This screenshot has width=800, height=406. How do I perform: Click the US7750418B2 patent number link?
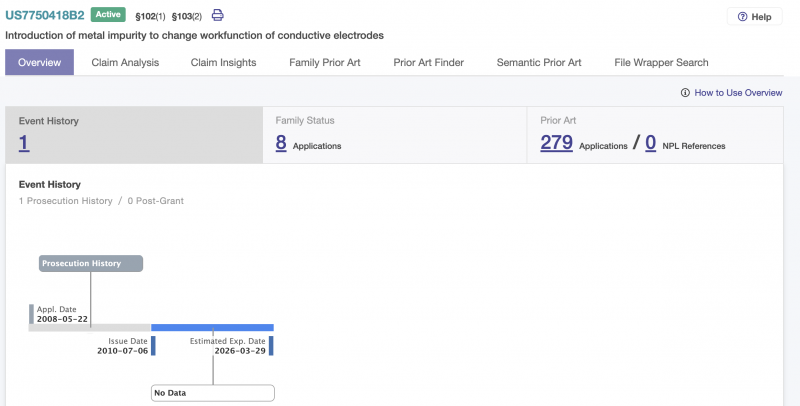45,15
